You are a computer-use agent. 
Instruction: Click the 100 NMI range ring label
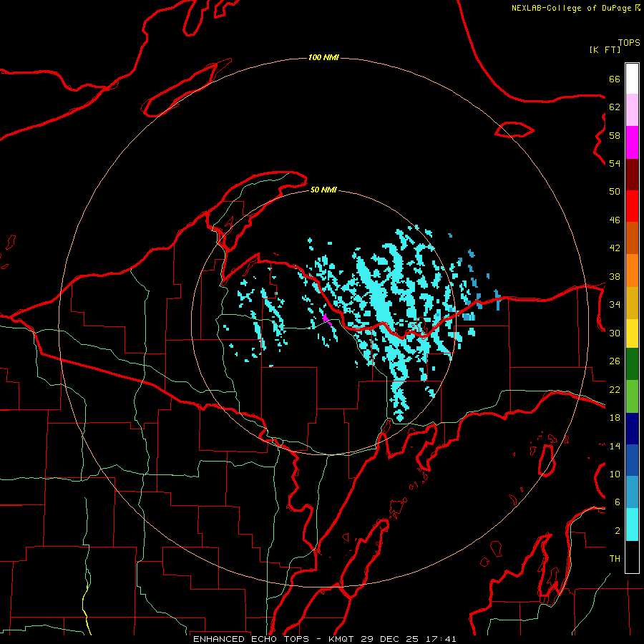[x=323, y=57]
